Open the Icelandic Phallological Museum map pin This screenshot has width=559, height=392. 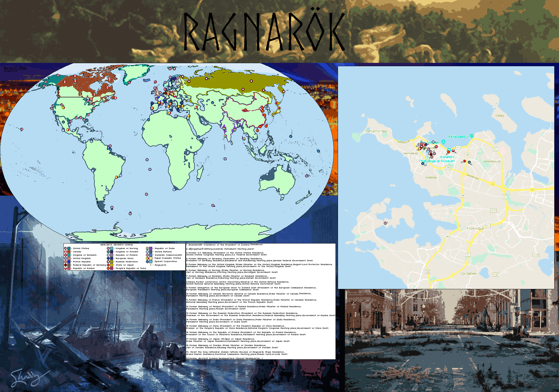pyautogui.click(x=449, y=150)
